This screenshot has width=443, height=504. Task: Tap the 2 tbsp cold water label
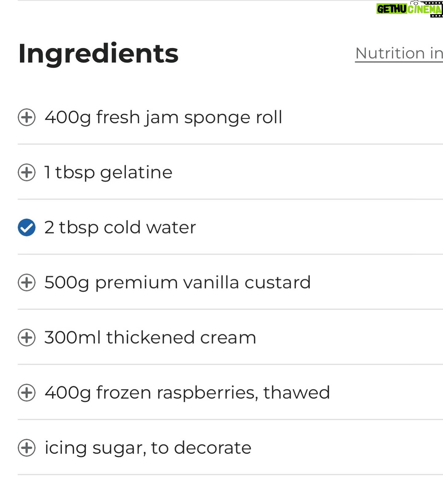120,228
